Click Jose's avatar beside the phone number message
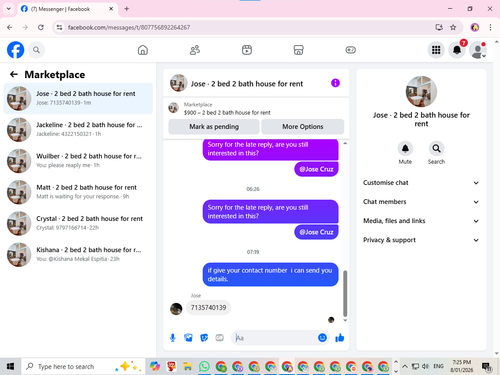This screenshot has height=375, width=500. (x=176, y=309)
